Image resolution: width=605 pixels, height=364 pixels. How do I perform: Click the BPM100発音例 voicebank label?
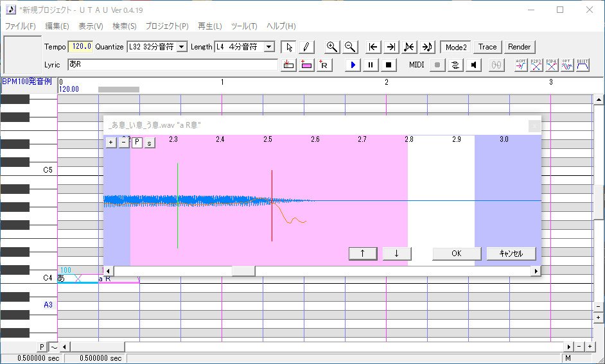(x=27, y=82)
